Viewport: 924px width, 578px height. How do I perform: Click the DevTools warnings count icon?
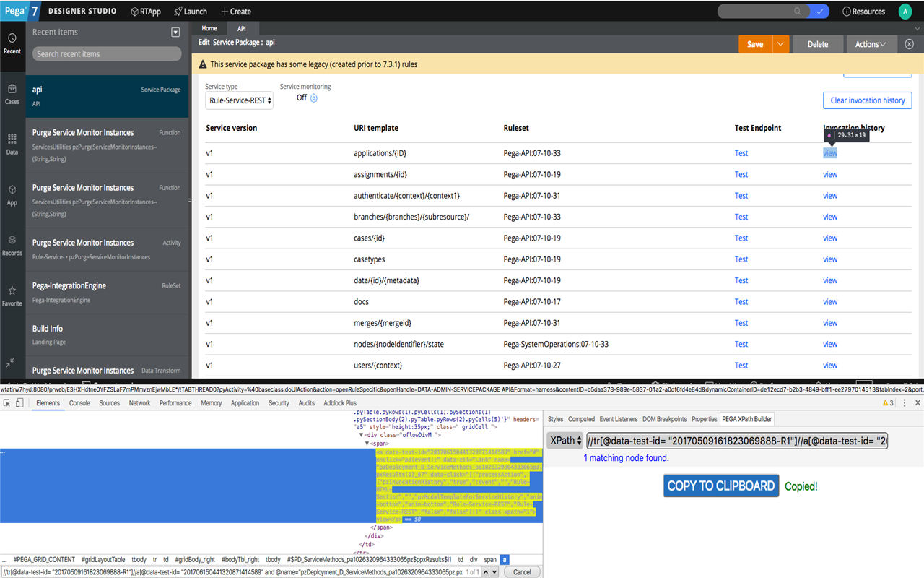(x=888, y=403)
